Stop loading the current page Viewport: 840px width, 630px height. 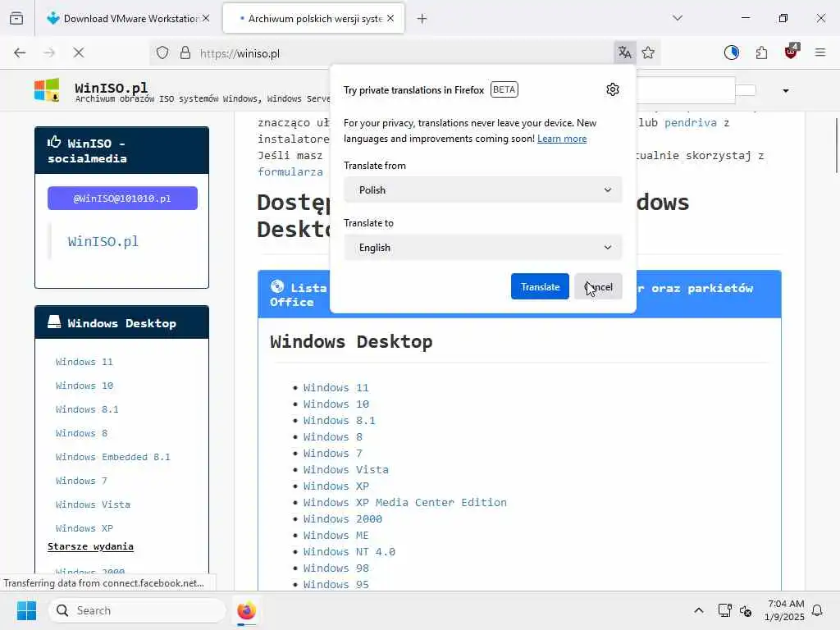pos(78,52)
